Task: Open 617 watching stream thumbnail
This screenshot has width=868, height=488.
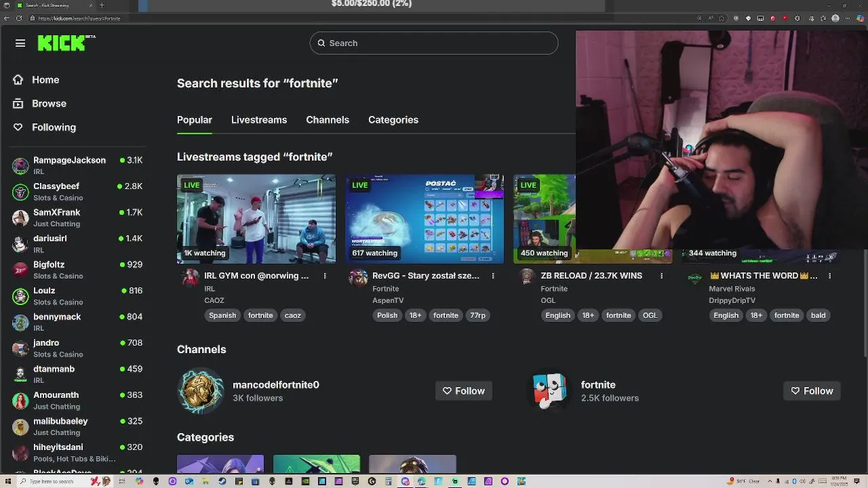Action: 425,219
